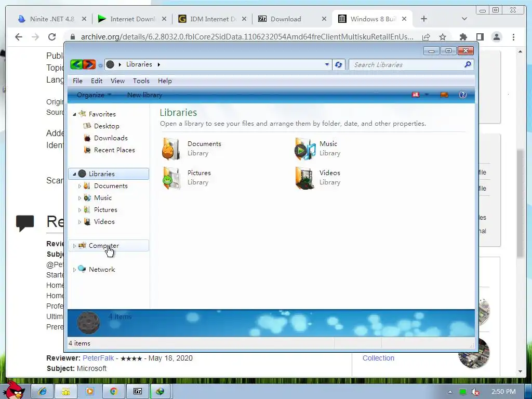Open a new Chrome tab
Screen dimensions: 532x399
[424, 19]
